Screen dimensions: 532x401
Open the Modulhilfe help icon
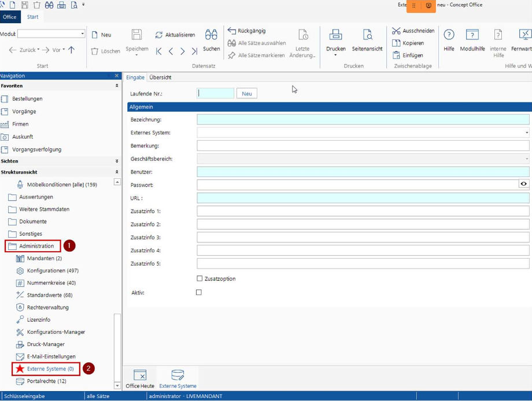(x=472, y=34)
